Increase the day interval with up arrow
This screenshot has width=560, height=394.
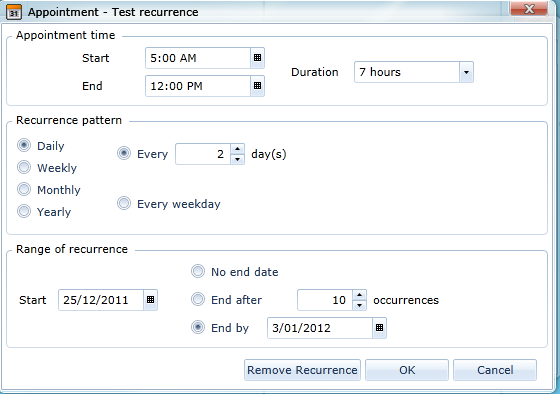pyautogui.click(x=238, y=149)
